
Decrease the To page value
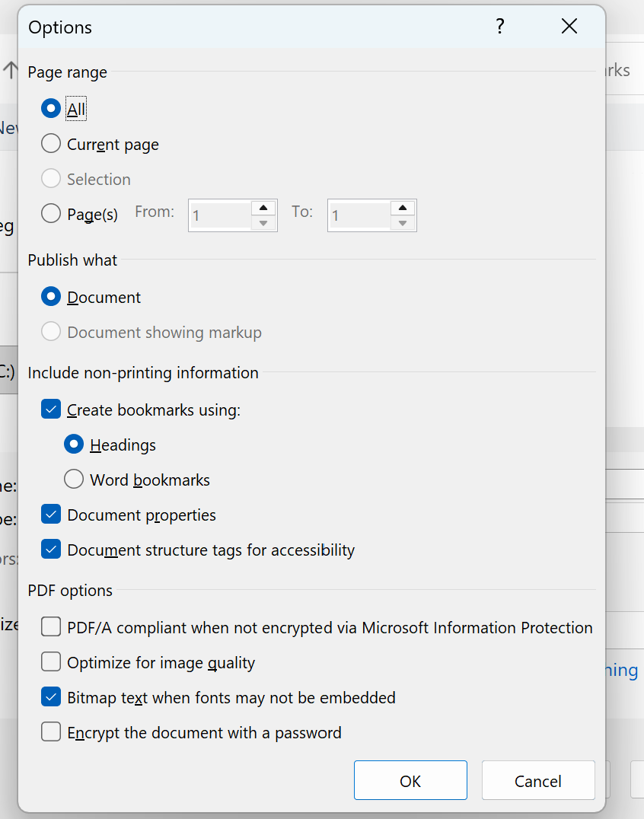[x=403, y=223]
